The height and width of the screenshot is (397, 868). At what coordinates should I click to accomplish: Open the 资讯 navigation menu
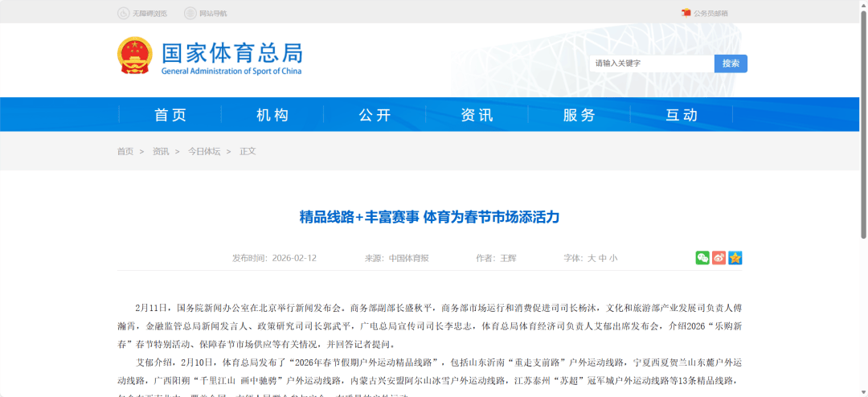coord(477,115)
